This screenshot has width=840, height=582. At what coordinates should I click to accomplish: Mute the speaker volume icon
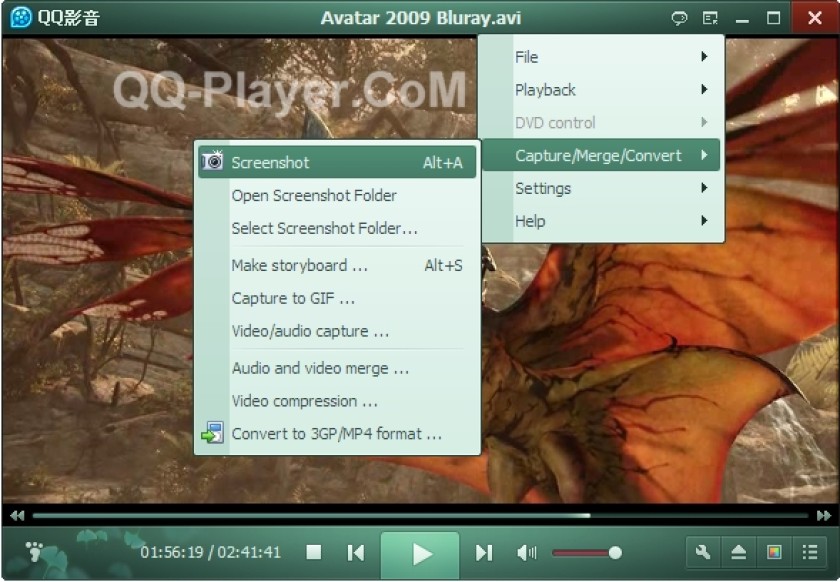click(527, 553)
